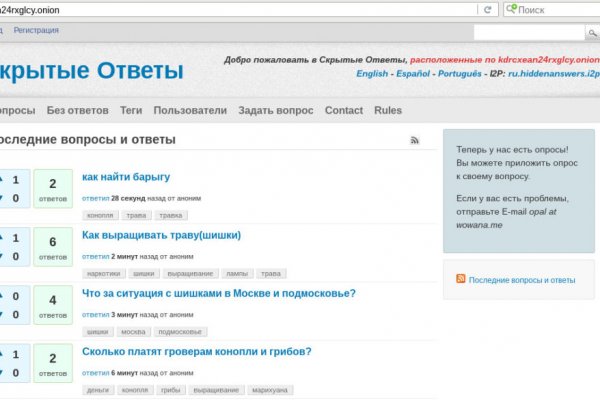Click the 'наркотики' tag
The image size is (600, 400).
pos(103,274)
